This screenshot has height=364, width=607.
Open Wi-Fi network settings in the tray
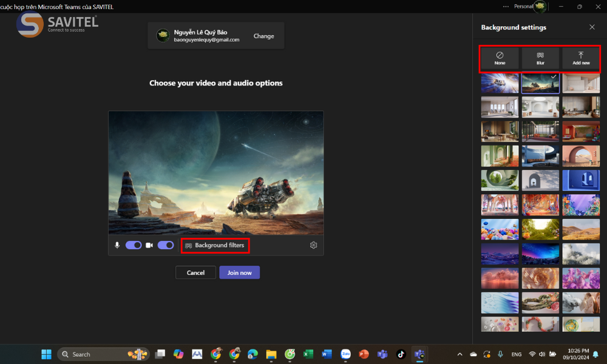point(532,354)
